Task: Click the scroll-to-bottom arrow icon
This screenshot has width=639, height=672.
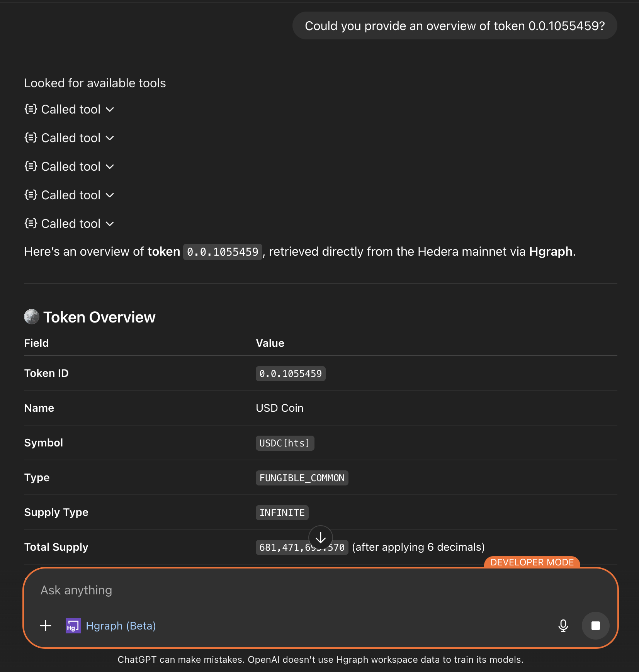Action: click(x=321, y=538)
